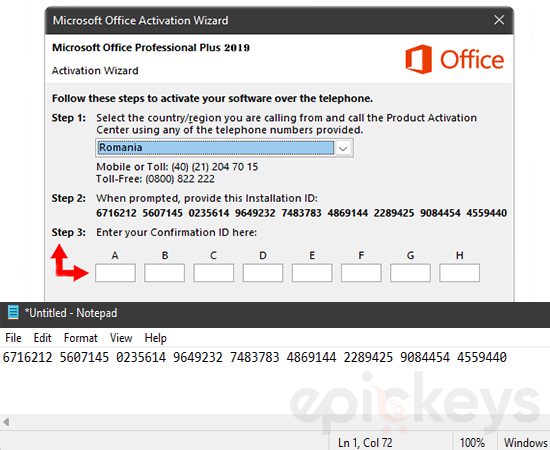Click installation ID group 7483783 in wizard
The width and height of the screenshot is (550, 450).
301,213
